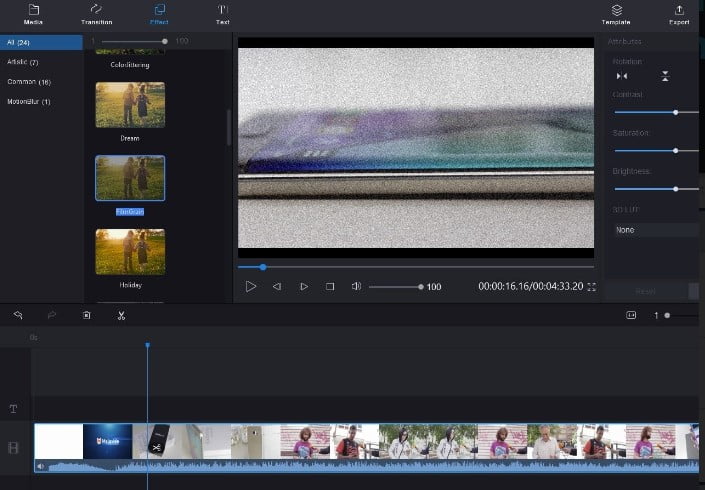Open the Media tab
Viewport: 705px width, 490px height.
(33, 14)
